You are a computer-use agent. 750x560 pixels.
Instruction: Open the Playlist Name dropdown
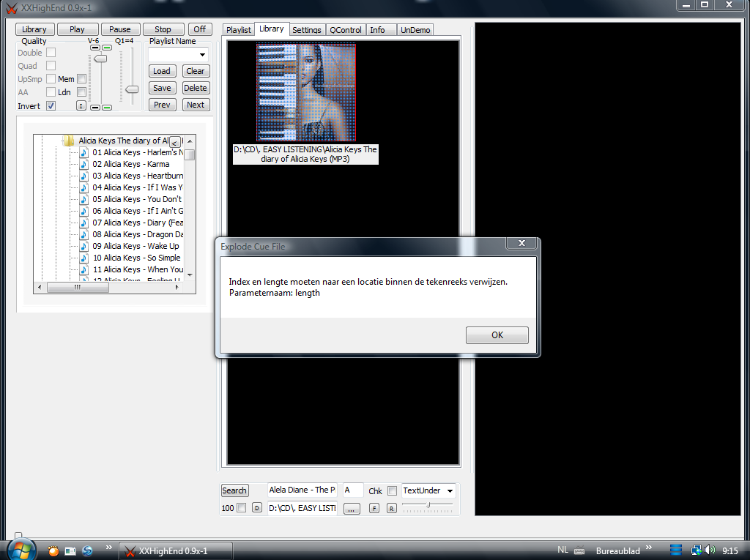click(202, 54)
